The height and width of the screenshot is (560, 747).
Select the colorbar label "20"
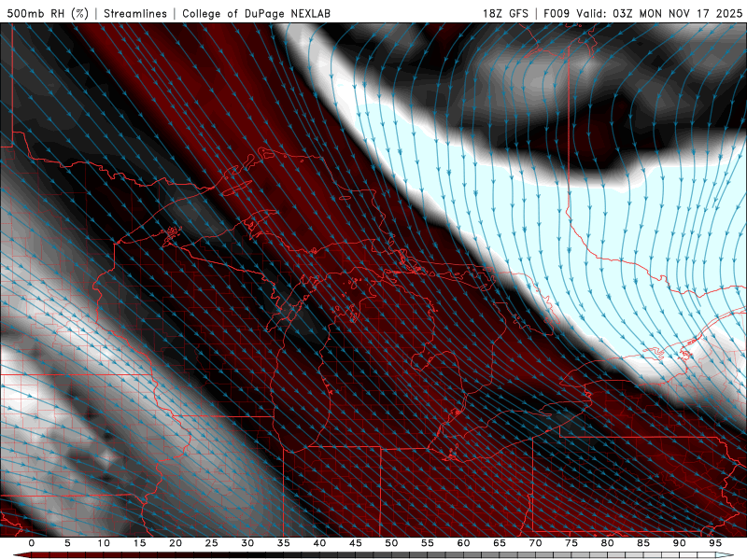tap(176, 543)
